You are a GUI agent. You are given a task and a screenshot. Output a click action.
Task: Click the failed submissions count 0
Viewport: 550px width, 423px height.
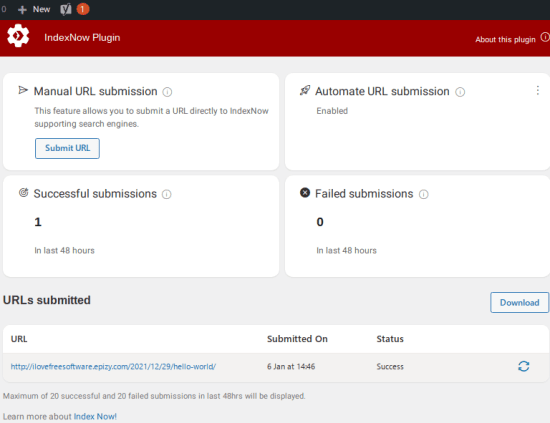[x=320, y=222]
